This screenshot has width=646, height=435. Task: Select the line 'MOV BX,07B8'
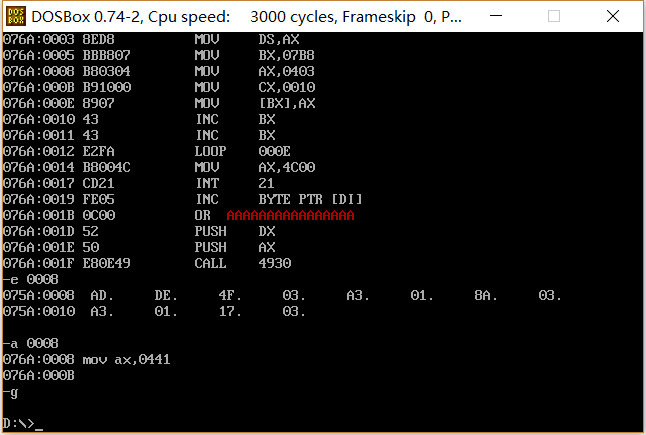tap(159, 55)
